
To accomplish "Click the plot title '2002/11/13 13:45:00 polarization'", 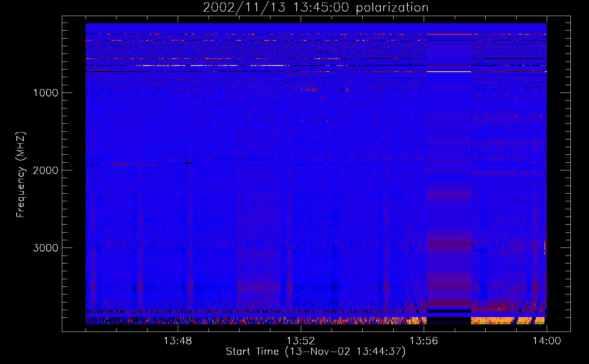I will coord(316,8).
